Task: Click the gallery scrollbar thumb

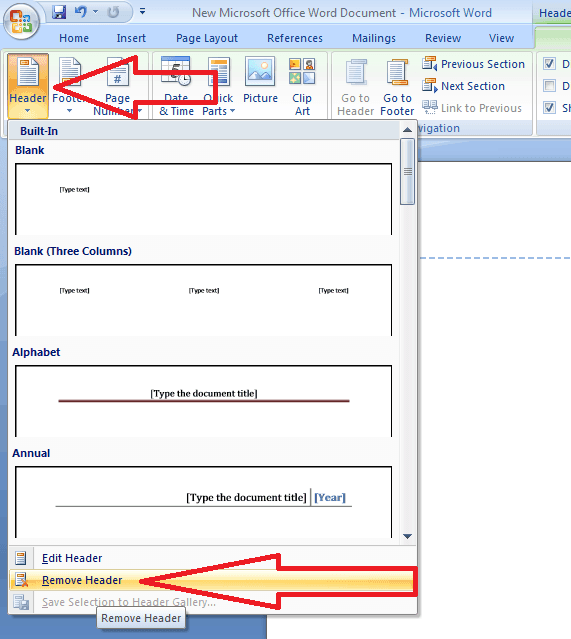Action: 407,172
